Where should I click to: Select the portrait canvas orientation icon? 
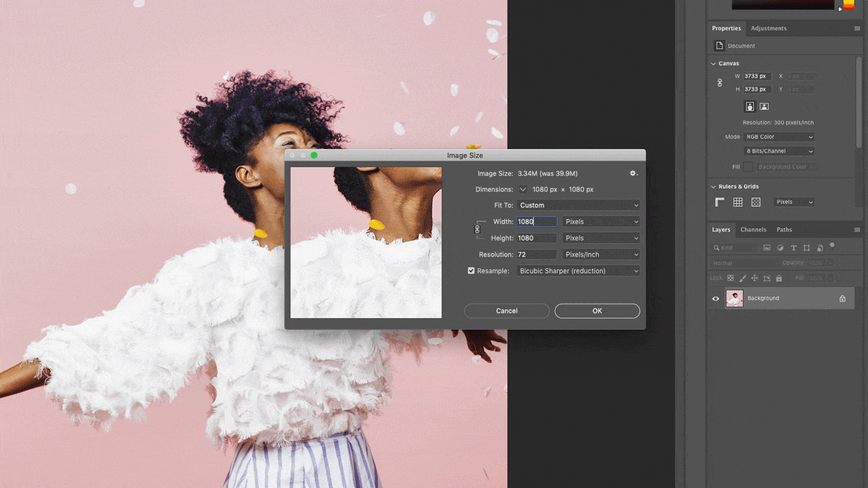(x=749, y=106)
